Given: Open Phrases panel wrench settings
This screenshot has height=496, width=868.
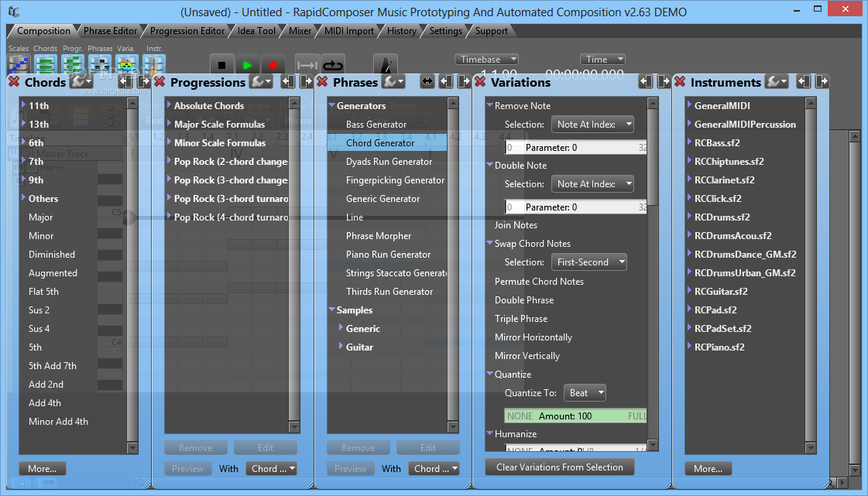Looking at the screenshot, I should [x=394, y=82].
